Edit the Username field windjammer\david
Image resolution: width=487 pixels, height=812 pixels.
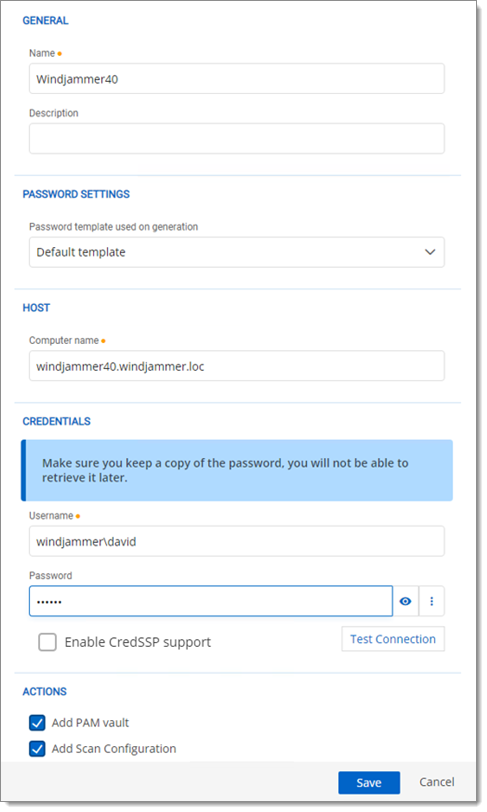click(236, 541)
